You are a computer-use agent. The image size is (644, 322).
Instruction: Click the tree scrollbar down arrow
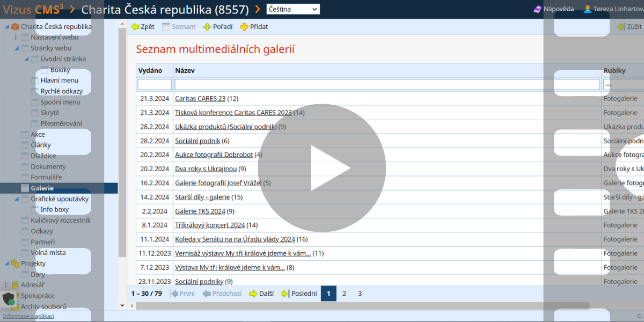pos(122,305)
